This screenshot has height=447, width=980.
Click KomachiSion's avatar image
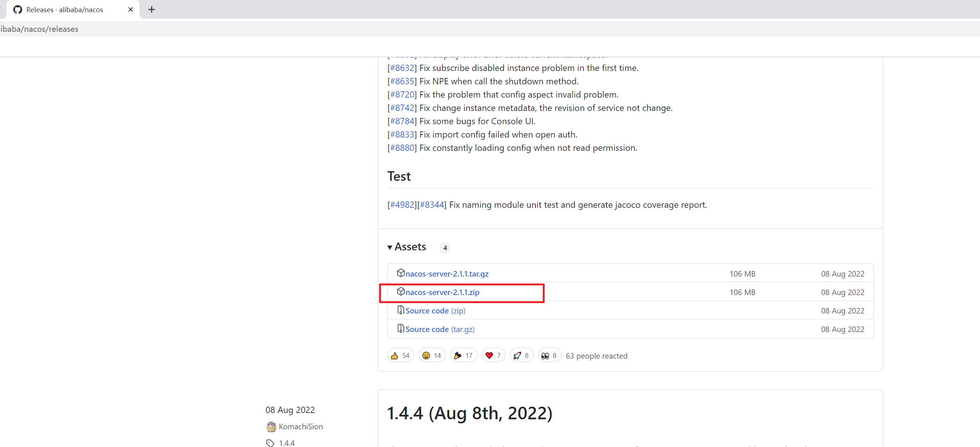[x=271, y=427]
